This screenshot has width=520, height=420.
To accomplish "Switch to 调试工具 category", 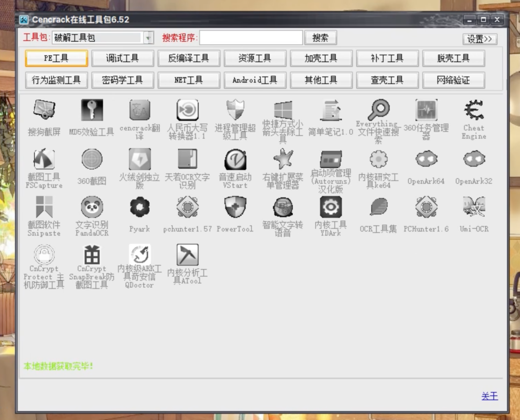I will pyautogui.click(x=123, y=58).
